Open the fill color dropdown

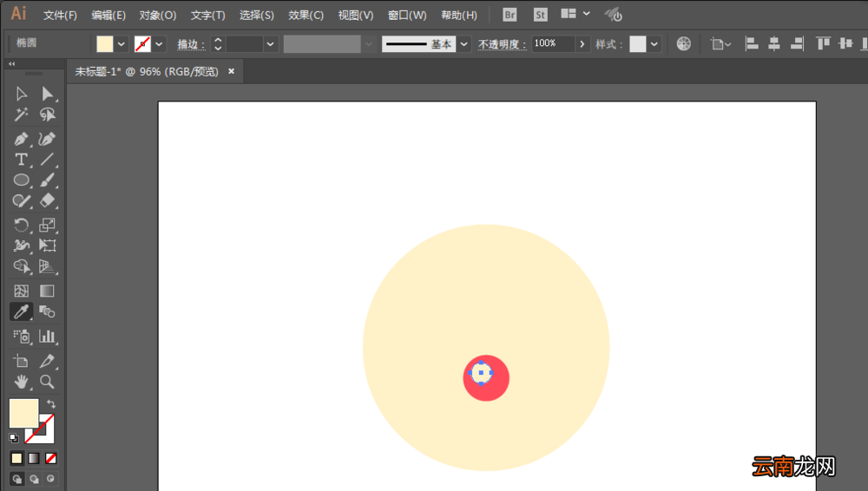point(122,43)
